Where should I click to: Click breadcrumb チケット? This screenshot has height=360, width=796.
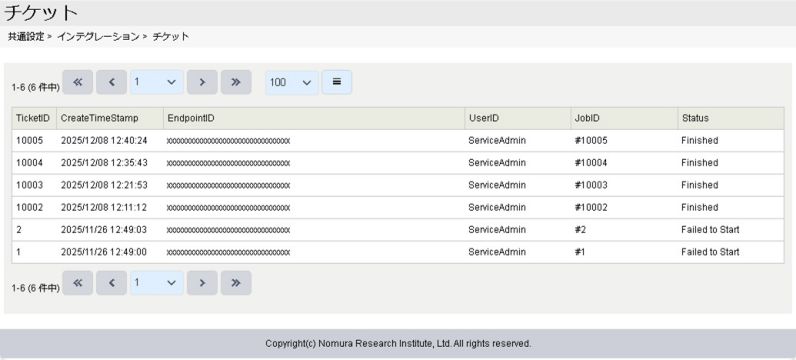click(x=171, y=37)
